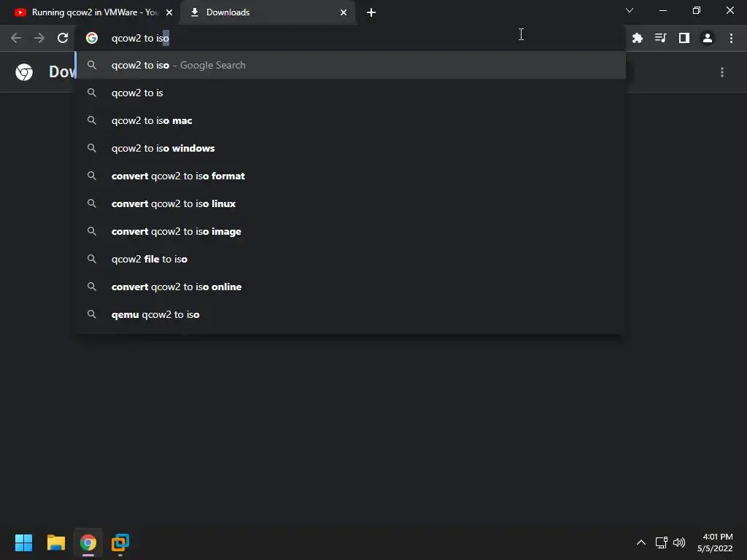The width and height of the screenshot is (747, 560).
Task: Open the Windows Start menu
Action: click(23, 542)
